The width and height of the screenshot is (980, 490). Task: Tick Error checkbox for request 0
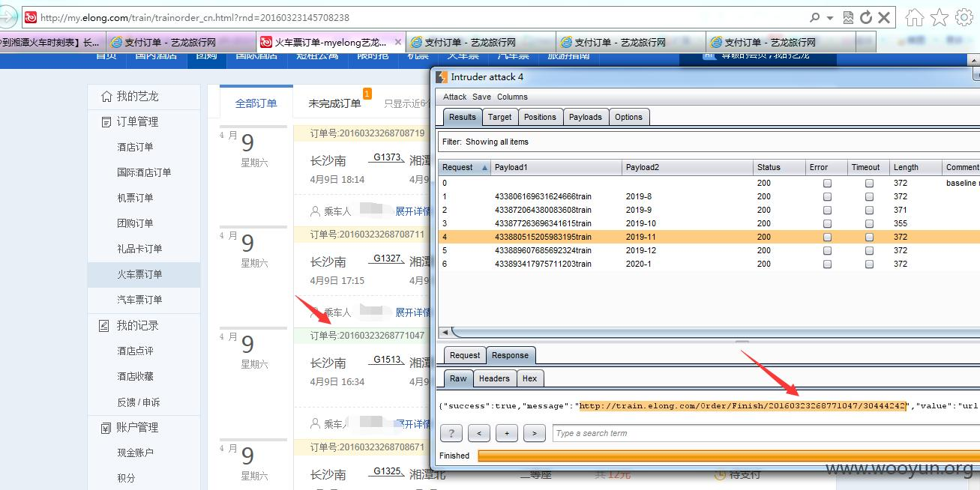click(x=827, y=183)
